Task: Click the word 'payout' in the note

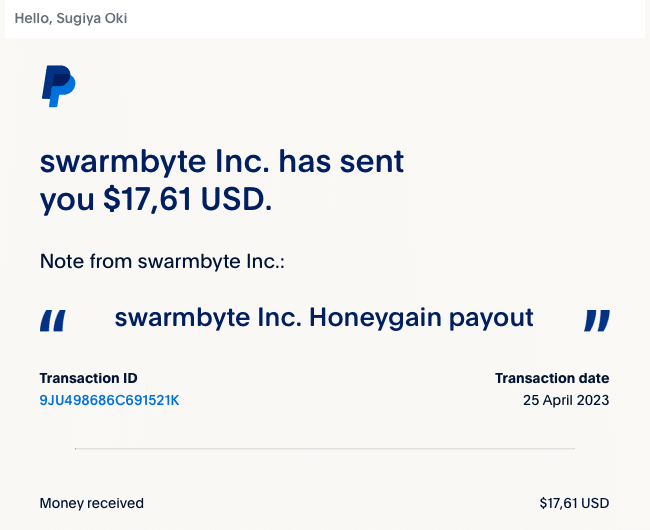Action: click(x=491, y=318)
